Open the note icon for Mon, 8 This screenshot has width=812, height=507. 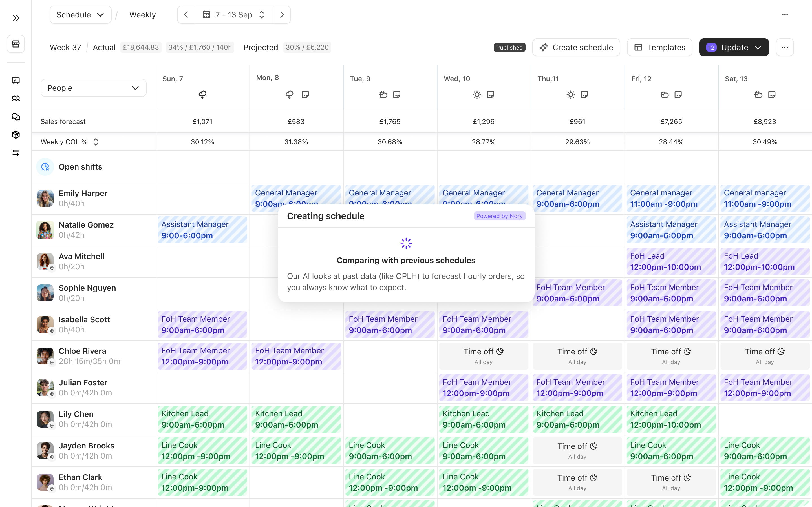[x=305, y=95]
